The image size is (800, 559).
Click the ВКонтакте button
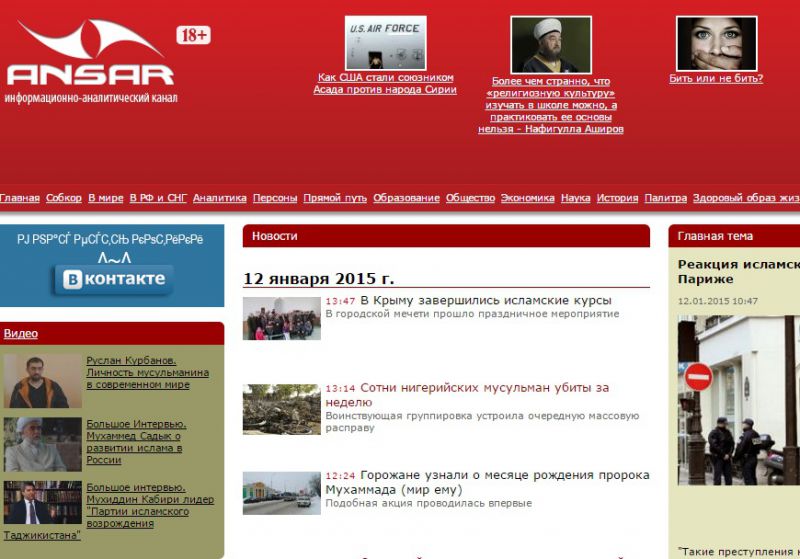pyautogui.click(x=114, y=279)
